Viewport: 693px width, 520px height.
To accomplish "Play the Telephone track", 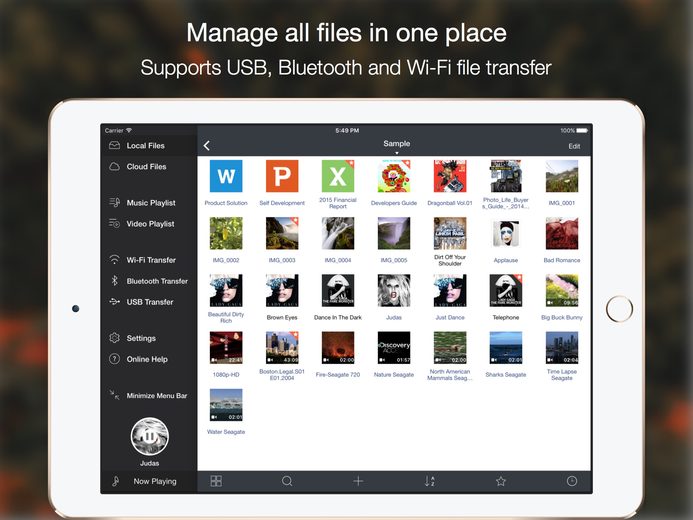I will tap(506, 290).
